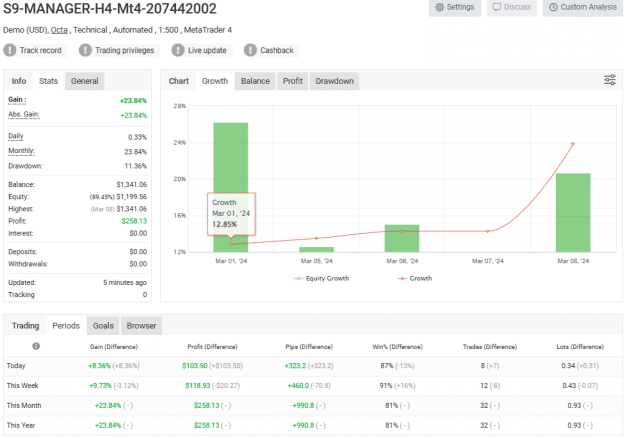Click the Daily label
The width and height of the screenshot is (625, 438).
[x=16, y=136]
